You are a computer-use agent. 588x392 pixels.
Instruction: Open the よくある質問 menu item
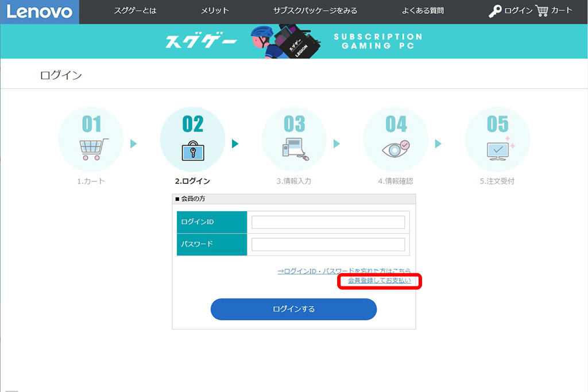pyautogui.click(x=423, y=10)
